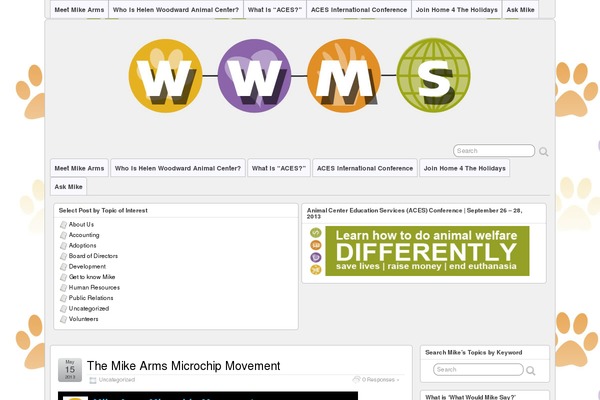Click the page icon next to Accounting
This screenshot has width=600, height=400.
pyautogui.click(x=64, y=235)
